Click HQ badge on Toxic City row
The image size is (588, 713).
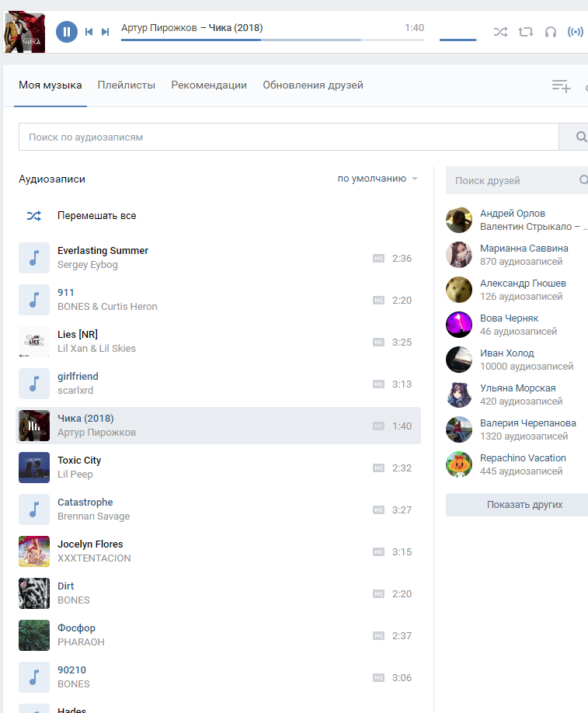(x=378, y=468)
